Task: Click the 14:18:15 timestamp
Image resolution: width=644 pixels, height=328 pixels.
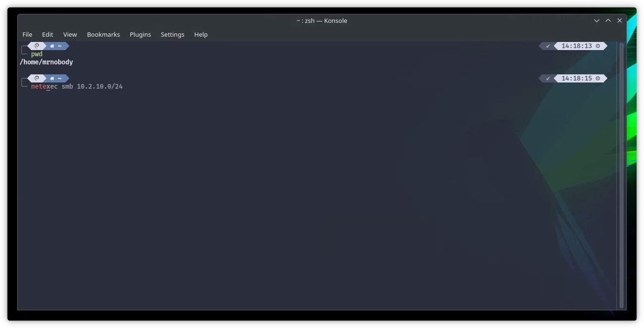Action: pos(576,78)
